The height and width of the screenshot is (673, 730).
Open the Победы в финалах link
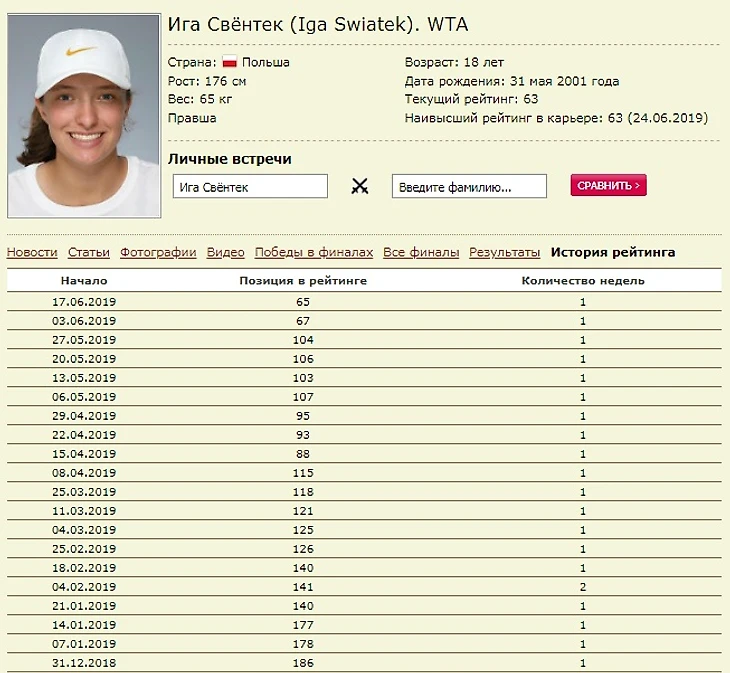click(313, 253)
